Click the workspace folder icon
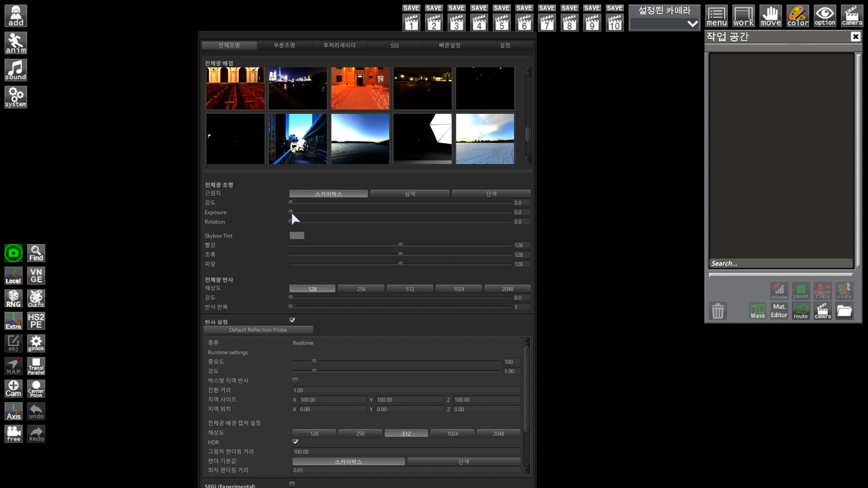This screenshot has width=868, height=488. 844,311
